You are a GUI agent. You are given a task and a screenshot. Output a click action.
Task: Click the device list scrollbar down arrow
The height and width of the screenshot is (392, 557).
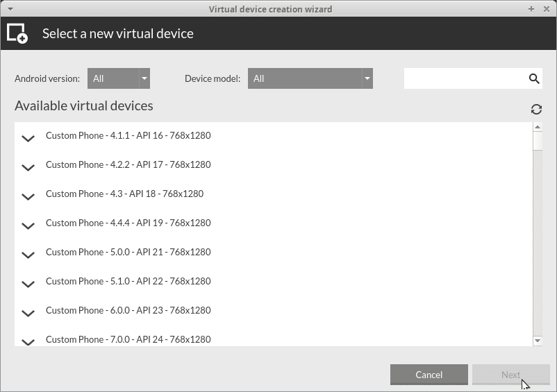[538, 341]
